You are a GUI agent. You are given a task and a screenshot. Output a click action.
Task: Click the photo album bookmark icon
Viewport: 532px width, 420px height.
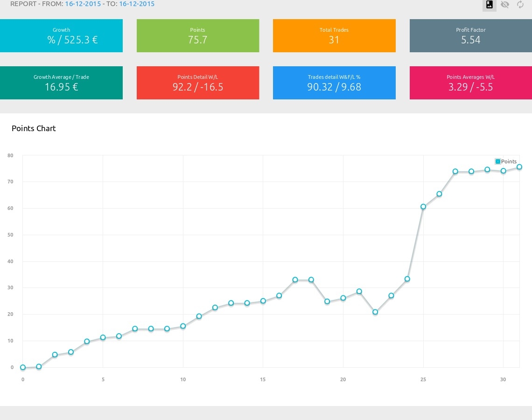pos(489,5)
